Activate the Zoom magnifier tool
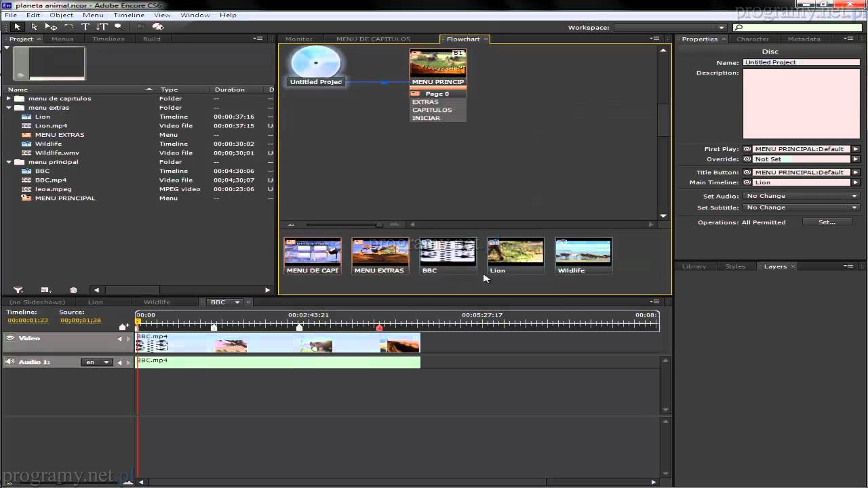The width and height of the screenshot is (868, 488). tap(118, 27)
